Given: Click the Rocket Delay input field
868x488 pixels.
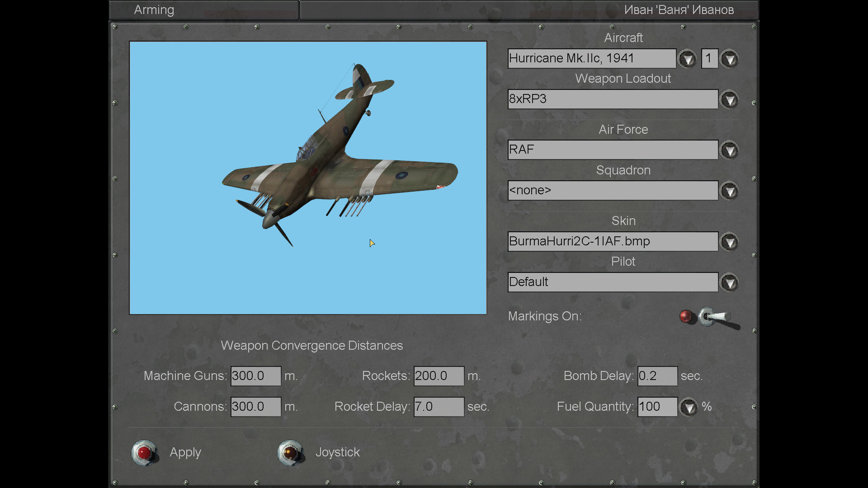Looking at the screenshot, I should [439, 407].
